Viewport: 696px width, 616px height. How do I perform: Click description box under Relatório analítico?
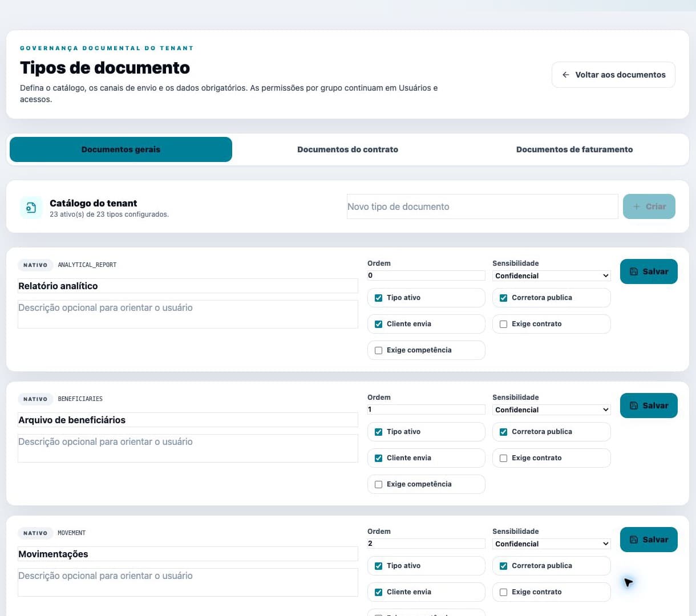tap(188, 314)
